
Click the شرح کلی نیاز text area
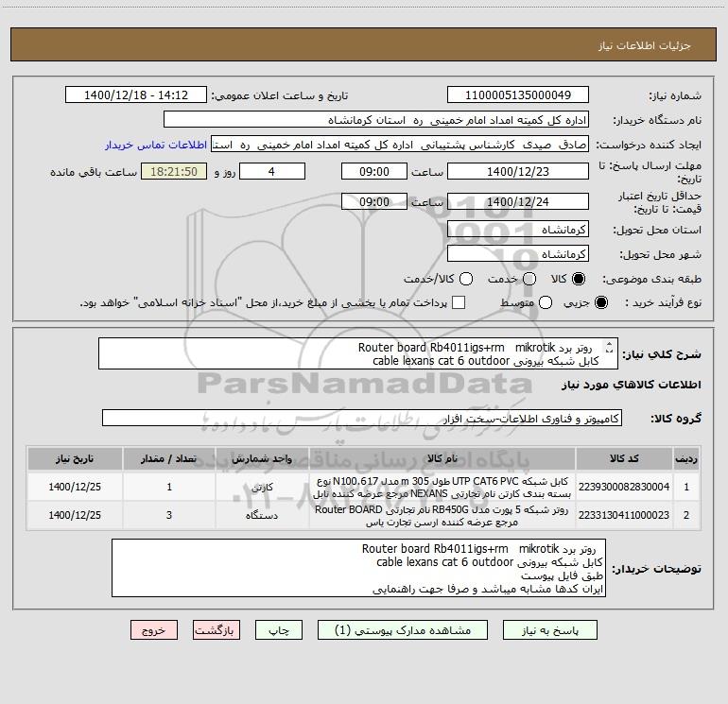click(x=358, y=353)
